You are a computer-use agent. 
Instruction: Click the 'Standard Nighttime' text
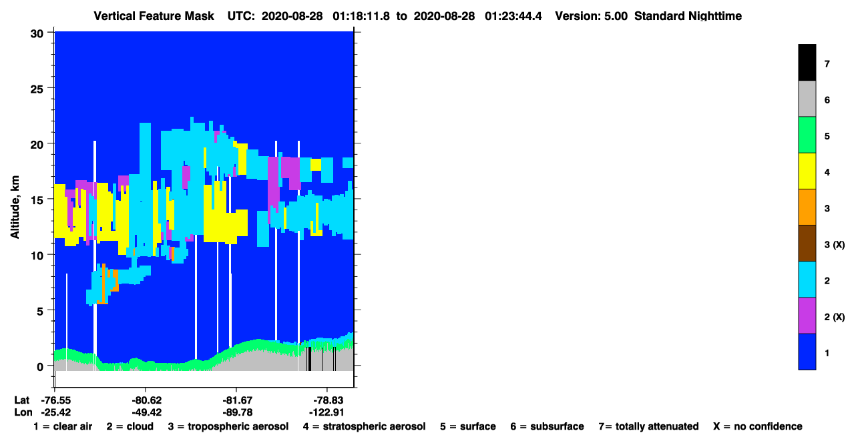(688, 15)
